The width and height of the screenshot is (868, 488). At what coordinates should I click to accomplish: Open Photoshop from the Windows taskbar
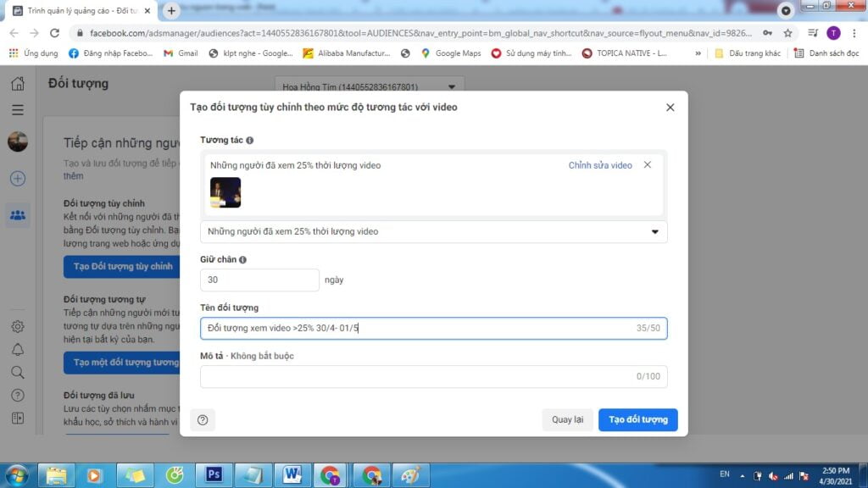pyautogui.click(x=214, y=474)
